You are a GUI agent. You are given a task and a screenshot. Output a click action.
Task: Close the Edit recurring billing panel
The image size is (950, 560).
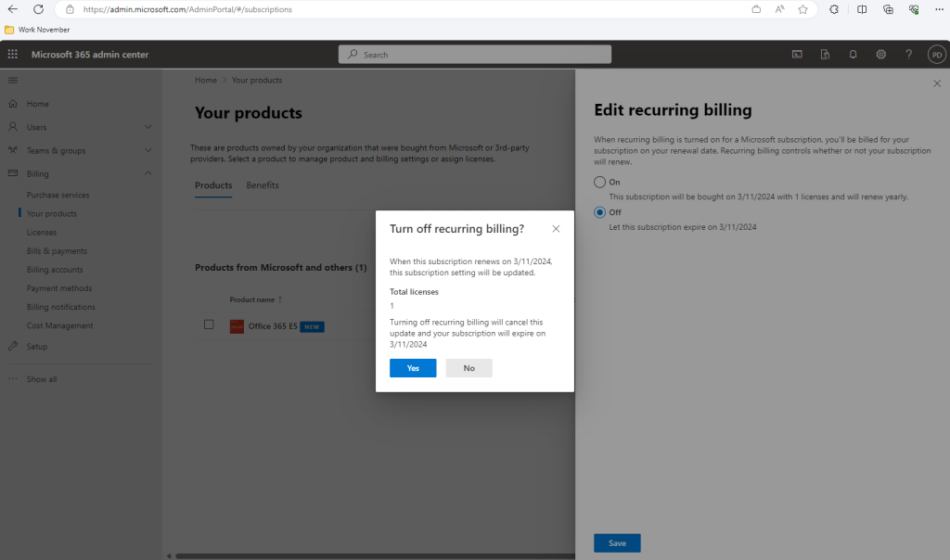[937, 83]
